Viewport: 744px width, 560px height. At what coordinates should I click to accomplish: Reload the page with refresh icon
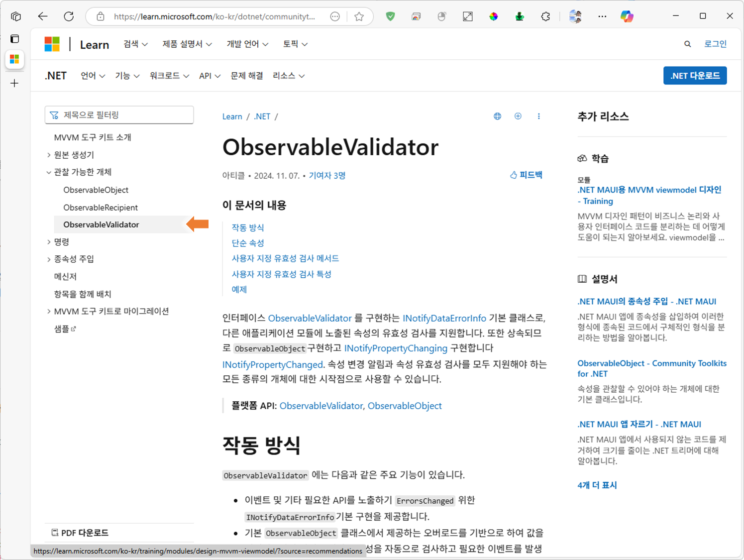69,16
